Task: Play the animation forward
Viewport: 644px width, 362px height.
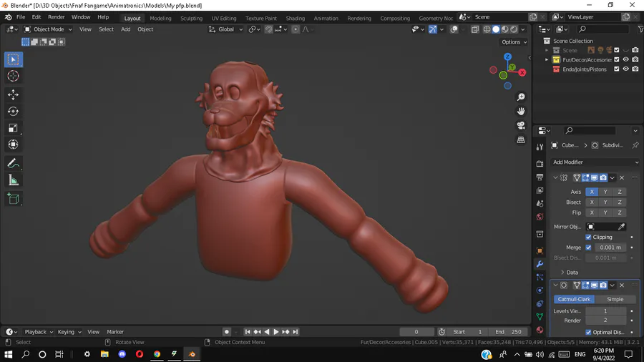Action: [276, 332]
